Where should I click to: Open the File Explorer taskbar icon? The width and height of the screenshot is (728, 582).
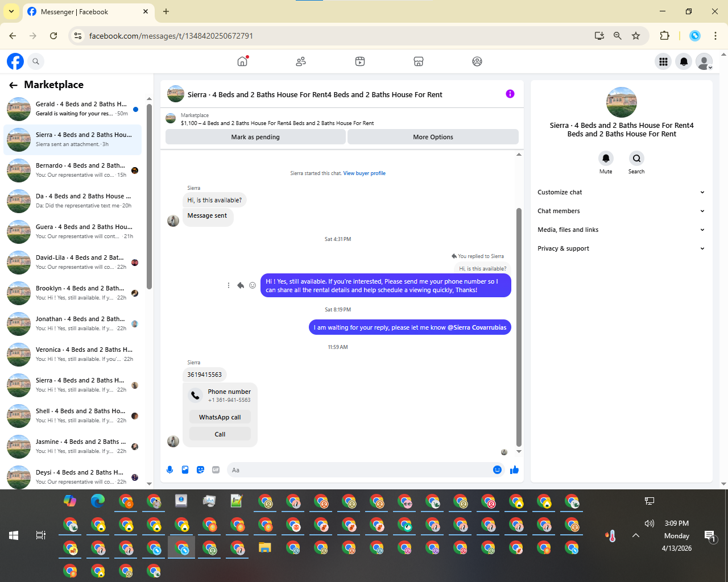tap(265, 548)
